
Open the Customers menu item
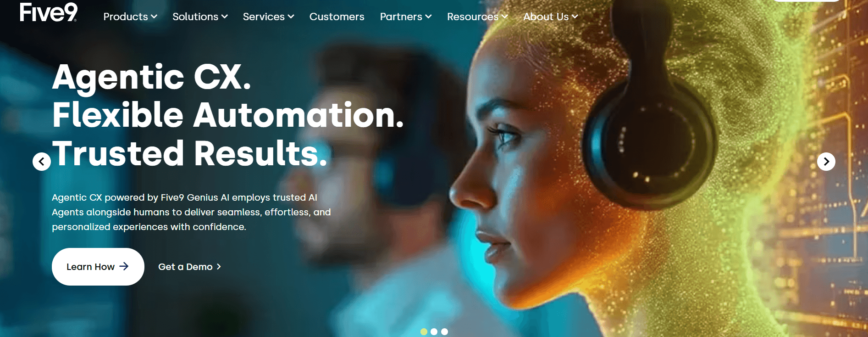(337, 17)
